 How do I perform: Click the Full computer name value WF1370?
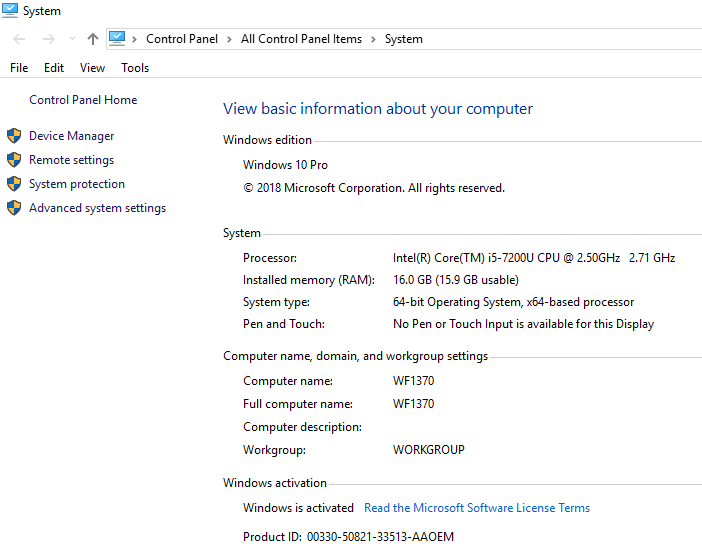point(413,404)
